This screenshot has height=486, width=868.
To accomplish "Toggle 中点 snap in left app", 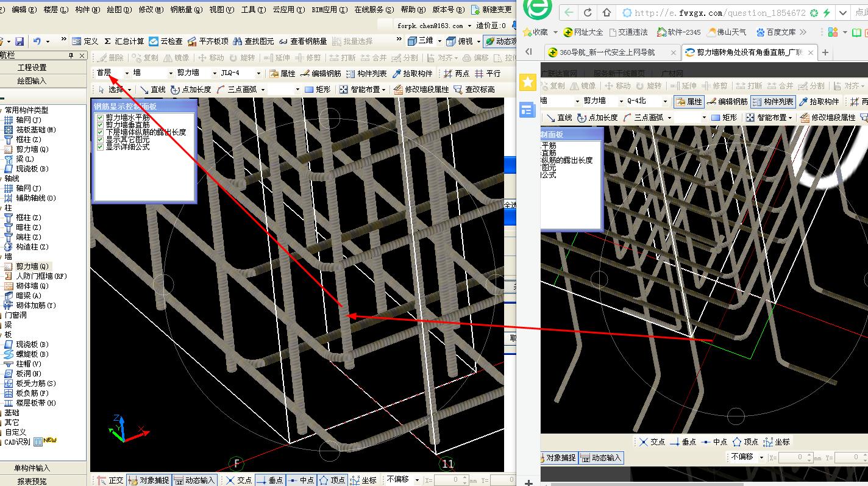I will coord(301,481).
